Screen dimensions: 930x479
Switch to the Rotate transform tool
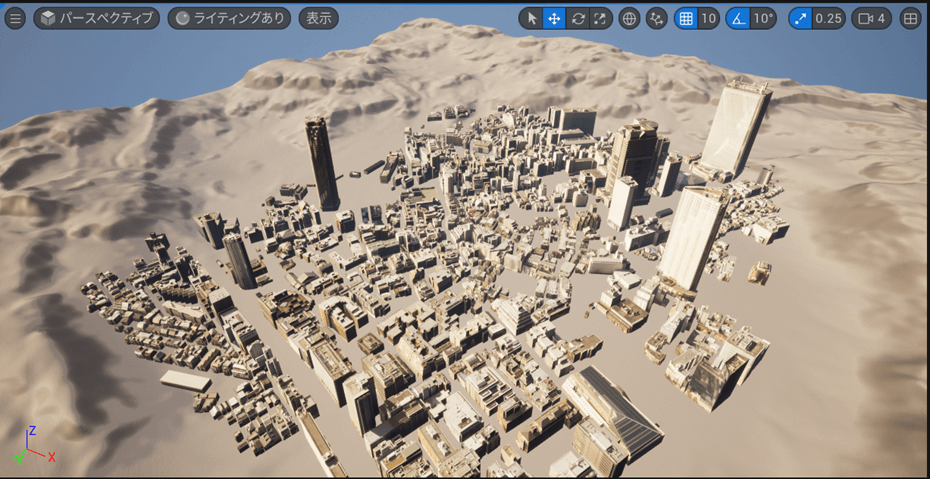(x=577, y=18)
